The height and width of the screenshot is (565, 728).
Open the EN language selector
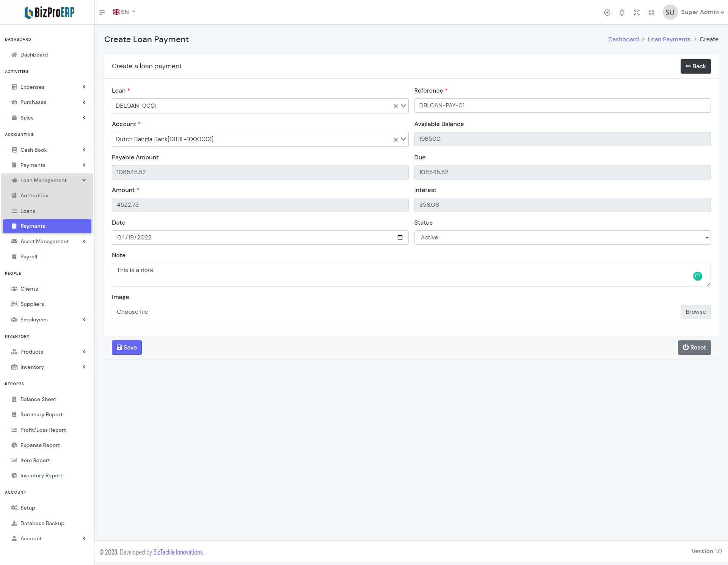(x=124, y=12)
